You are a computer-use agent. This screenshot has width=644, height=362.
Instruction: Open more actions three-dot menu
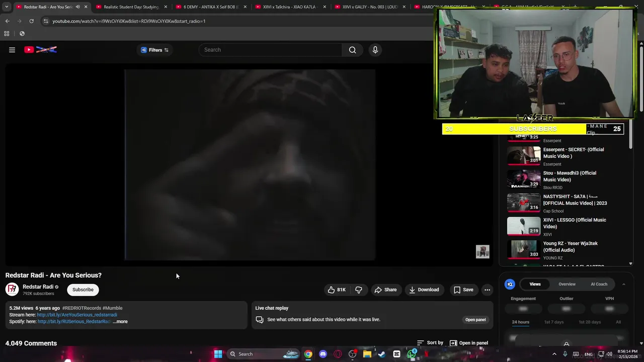[487, 290]
